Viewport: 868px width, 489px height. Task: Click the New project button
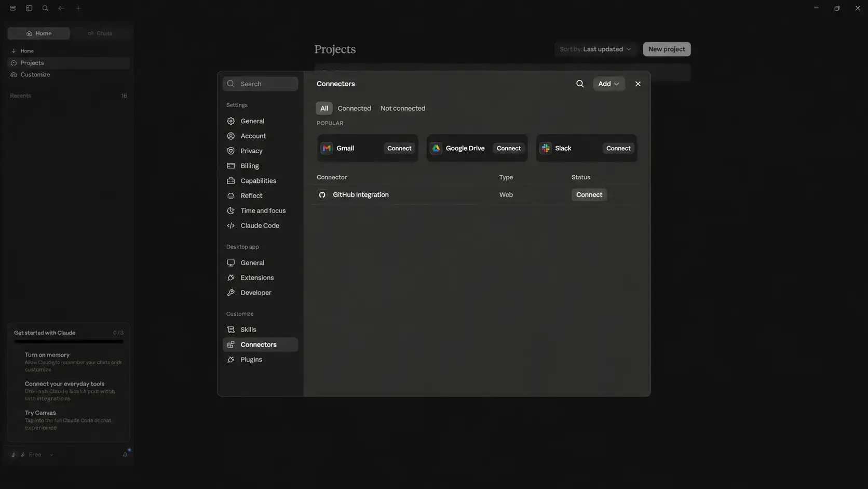coord(667,49)
